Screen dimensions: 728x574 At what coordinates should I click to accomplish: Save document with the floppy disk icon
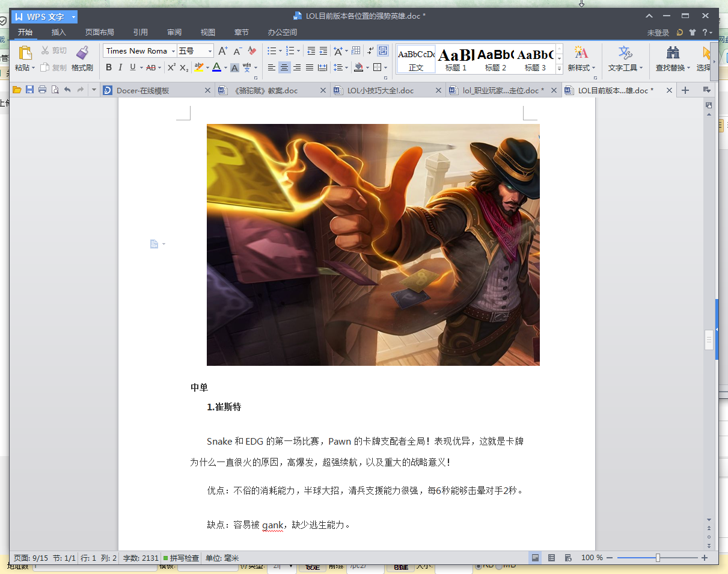[x=29, y=90]
